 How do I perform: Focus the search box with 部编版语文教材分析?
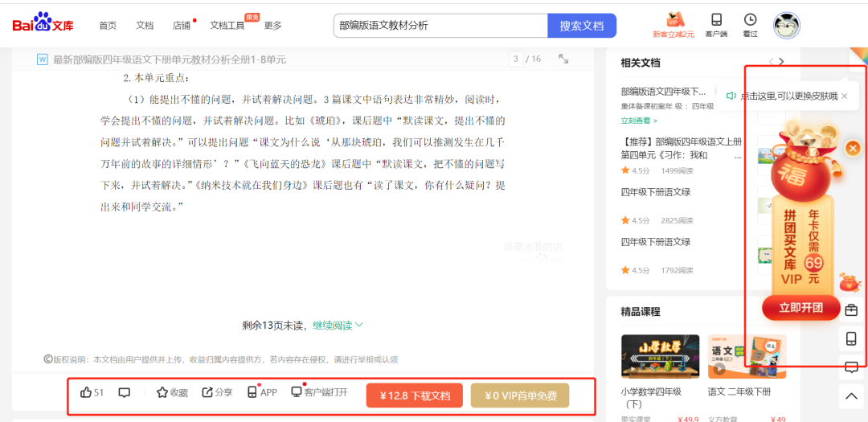(440, 26)
